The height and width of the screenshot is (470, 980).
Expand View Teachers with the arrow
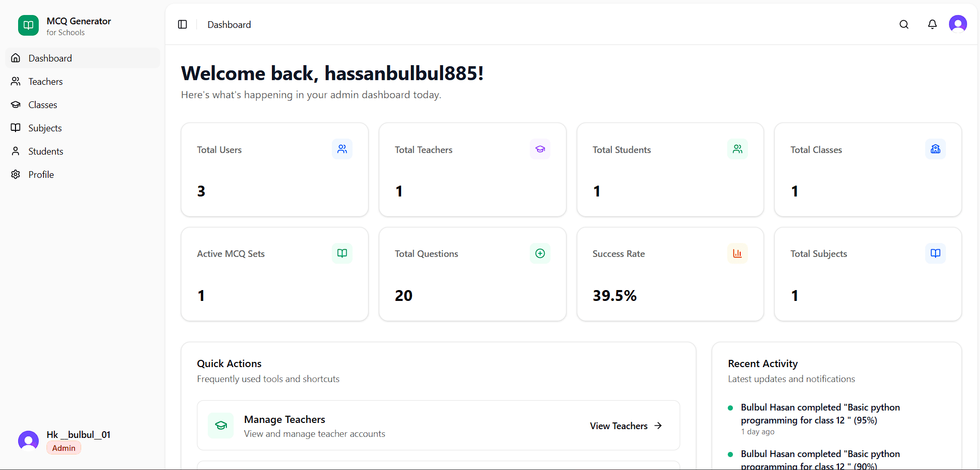tap(659, 426)
